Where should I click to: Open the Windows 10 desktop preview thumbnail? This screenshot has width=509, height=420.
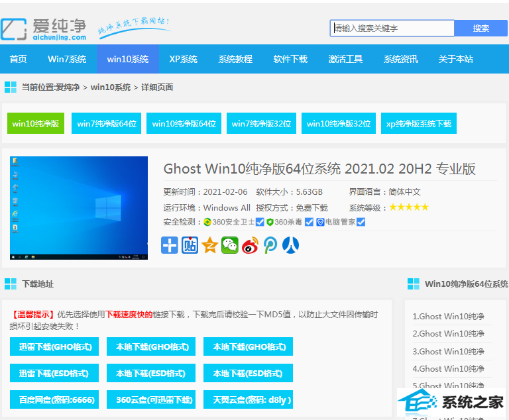(x=79, y=208)
